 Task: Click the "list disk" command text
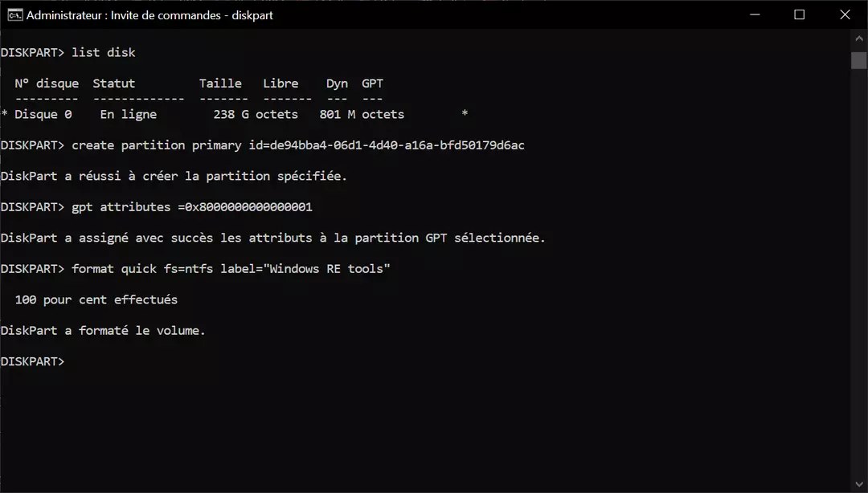pos(104,53)
